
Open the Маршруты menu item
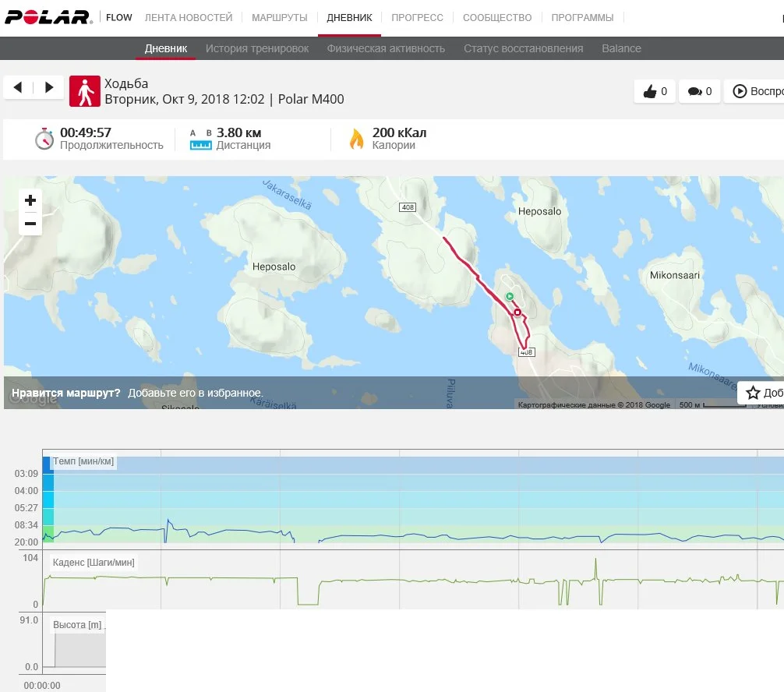(280, 18)
